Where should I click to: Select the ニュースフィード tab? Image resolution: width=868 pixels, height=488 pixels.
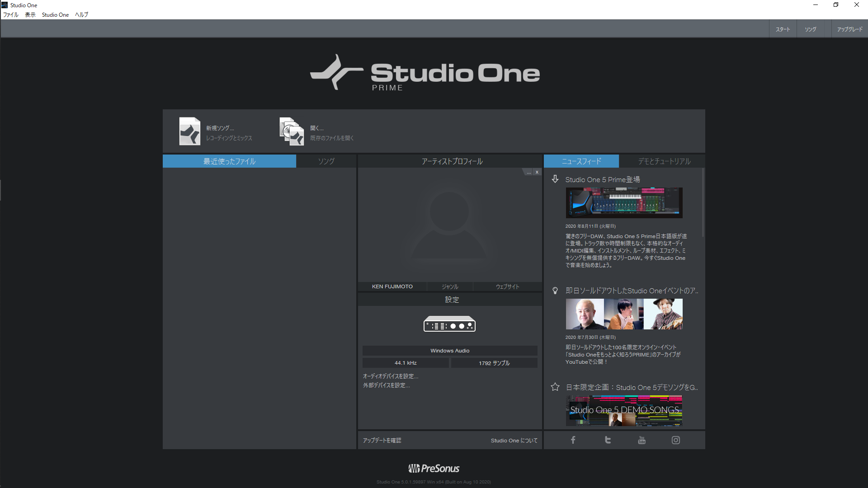pyautogui.click(x=581, y=161)
